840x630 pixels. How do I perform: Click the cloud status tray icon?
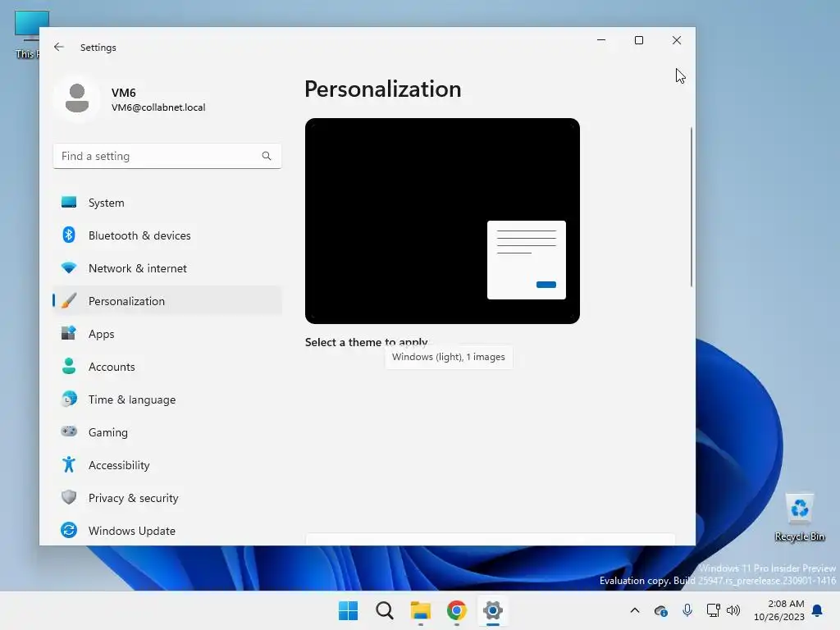(660, 610)
